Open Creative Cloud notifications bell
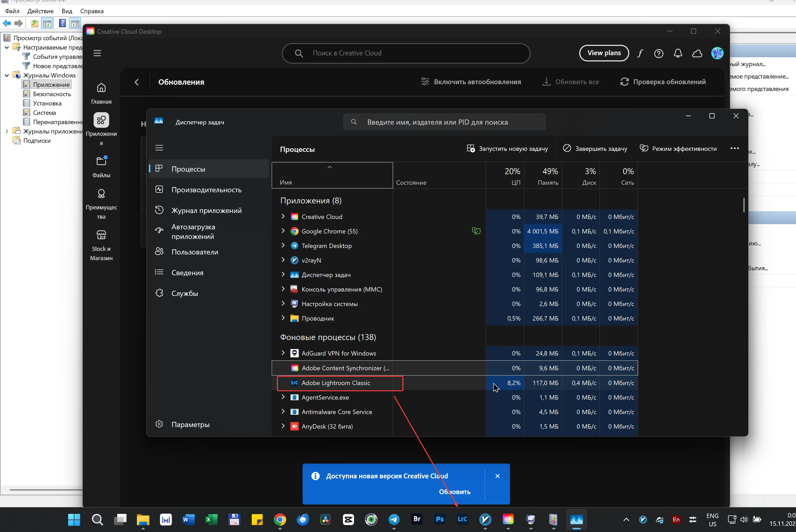This screenshot has width=796, height=532. (678, 53)
